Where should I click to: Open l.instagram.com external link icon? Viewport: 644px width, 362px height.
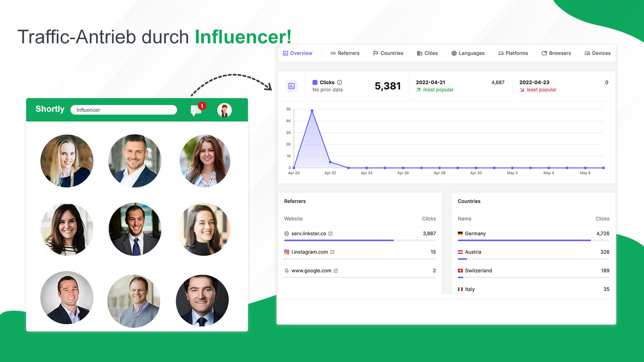point(332,252)
